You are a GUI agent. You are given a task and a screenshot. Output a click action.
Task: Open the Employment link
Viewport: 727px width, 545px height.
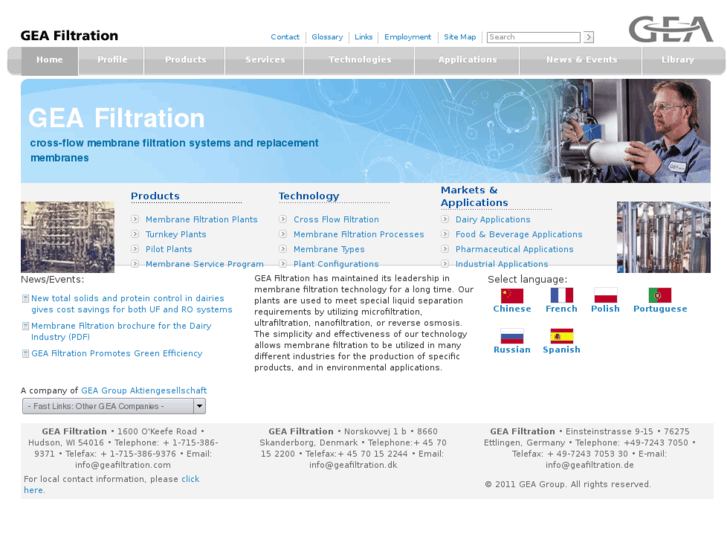pos(408,37)
